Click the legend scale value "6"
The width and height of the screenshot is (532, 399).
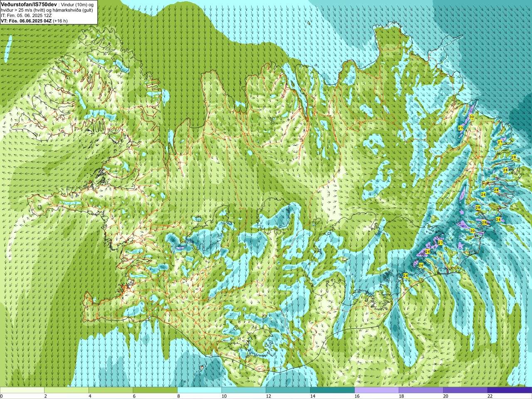[x=134, y=396]
